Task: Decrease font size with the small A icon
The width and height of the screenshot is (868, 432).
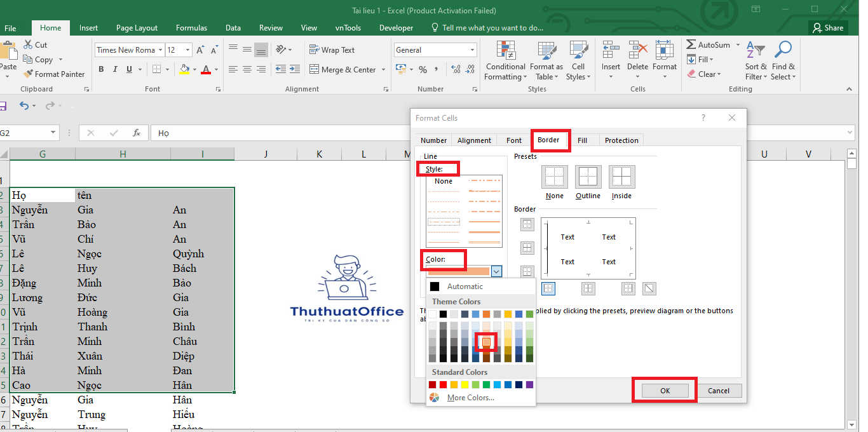Action: (215, 50)
